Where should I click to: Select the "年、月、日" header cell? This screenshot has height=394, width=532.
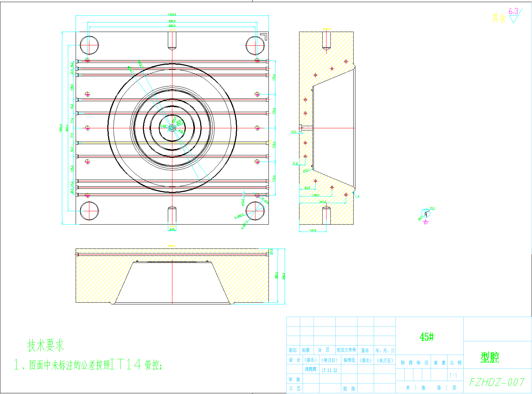(385, 350)
